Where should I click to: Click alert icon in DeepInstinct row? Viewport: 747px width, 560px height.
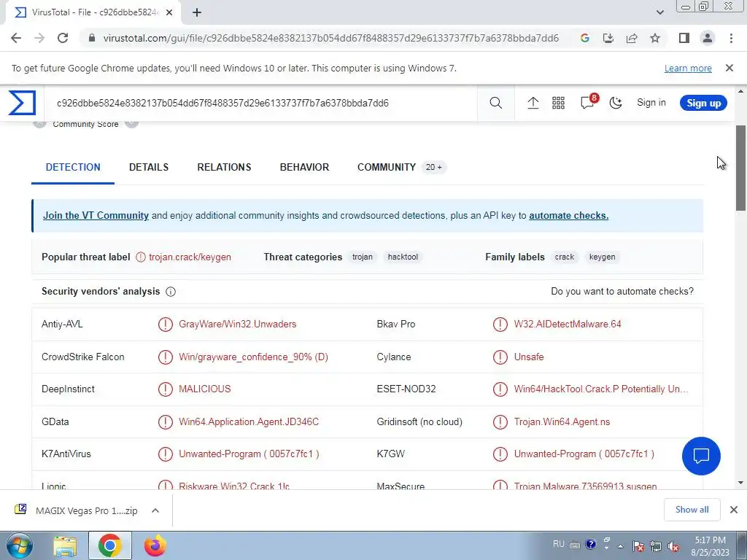coord(166,389)
